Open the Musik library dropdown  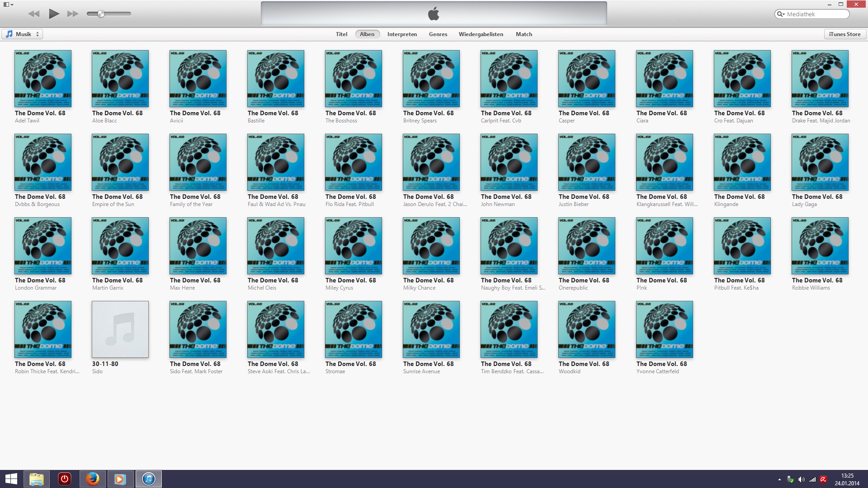23,34
